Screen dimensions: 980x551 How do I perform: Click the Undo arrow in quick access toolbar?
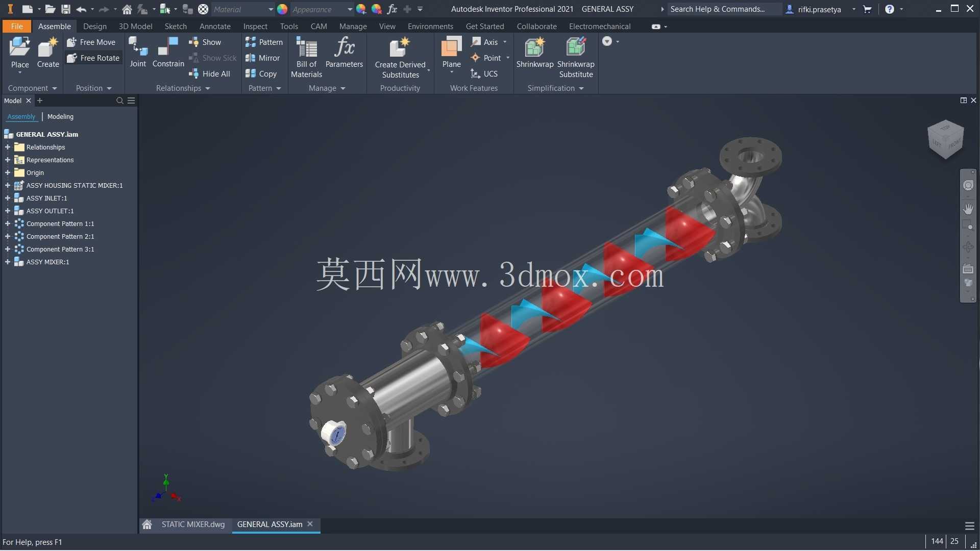[x=81, y=9]
